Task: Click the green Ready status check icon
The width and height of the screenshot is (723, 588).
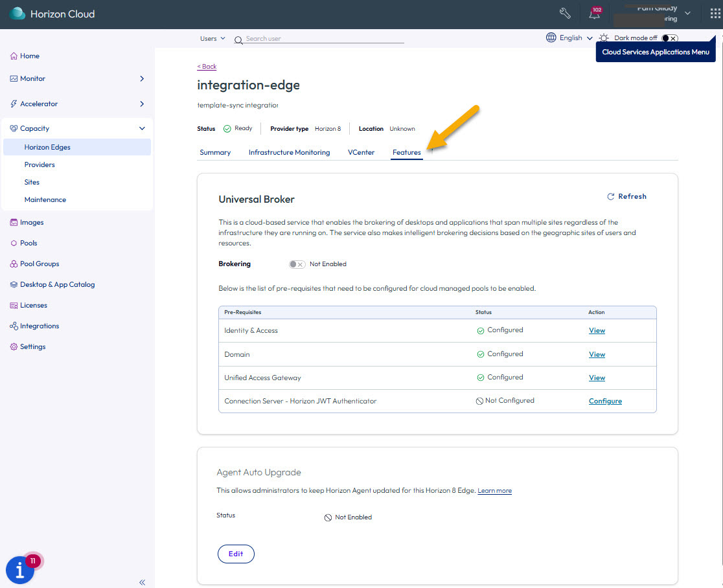Action: (x=227, y=129)
